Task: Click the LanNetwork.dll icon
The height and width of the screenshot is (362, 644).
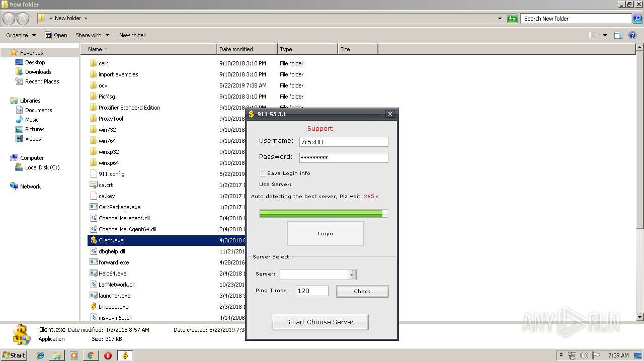Action: pyautogui.click(x=94, y=285)
